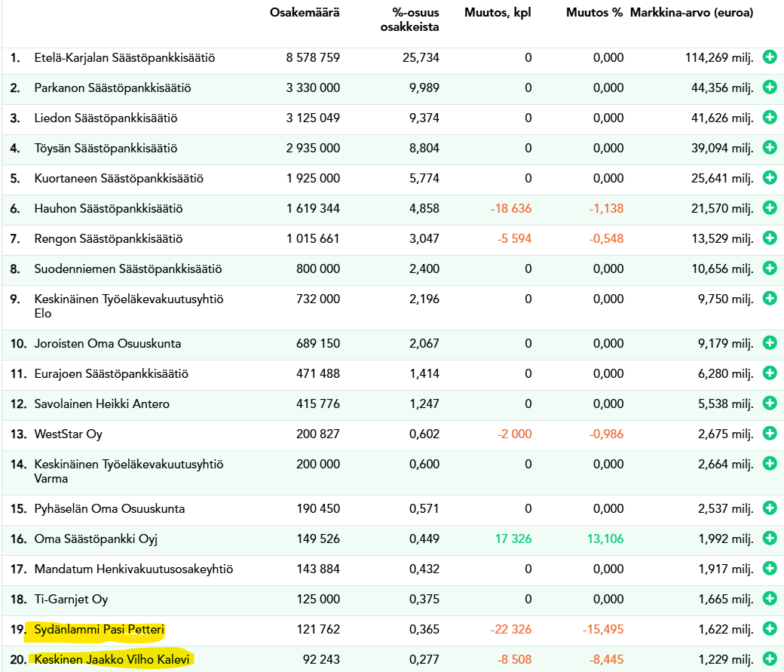Expand the Töysän Säästöpankkisäätiö row details
The image size is (784, 672).
[770, 148]
